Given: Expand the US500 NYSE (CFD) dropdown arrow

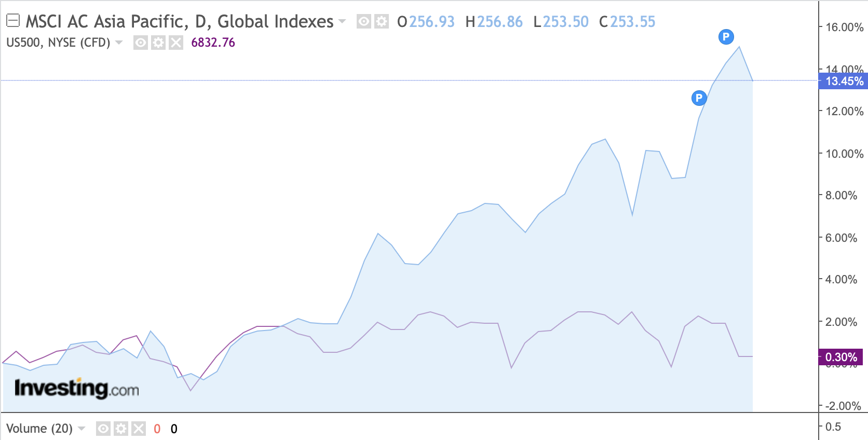Looking at the screenshot, I should click(x=119, y=43).
